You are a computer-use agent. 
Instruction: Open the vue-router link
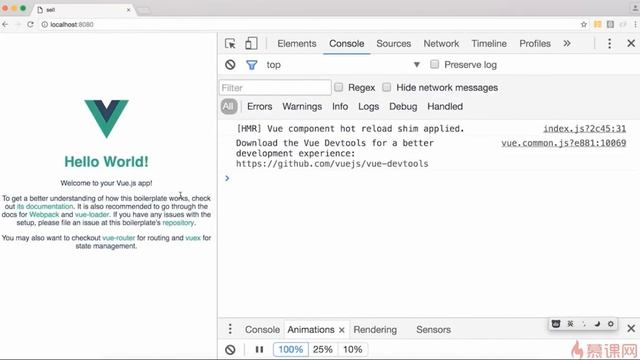coord(118,238)
